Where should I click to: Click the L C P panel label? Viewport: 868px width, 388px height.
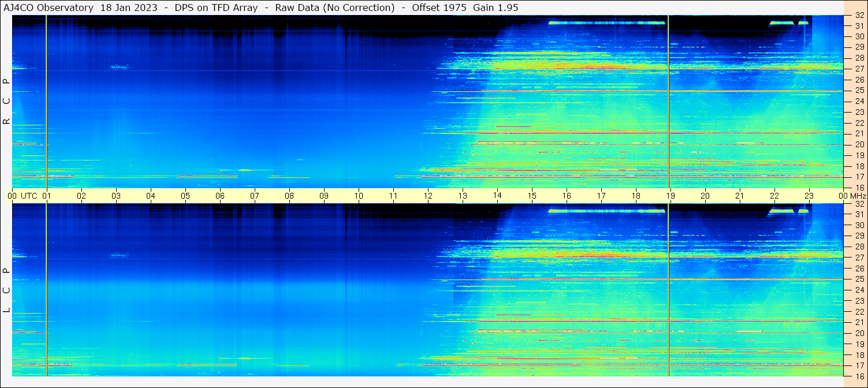coord(6,290)
